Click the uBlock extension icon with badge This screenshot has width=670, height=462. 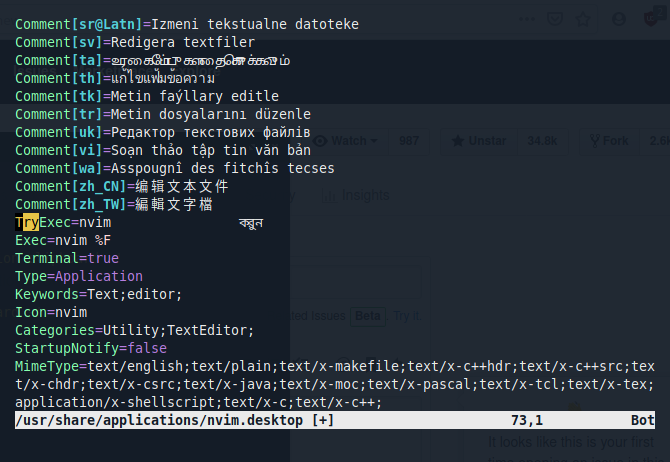[x=654, y=18]
